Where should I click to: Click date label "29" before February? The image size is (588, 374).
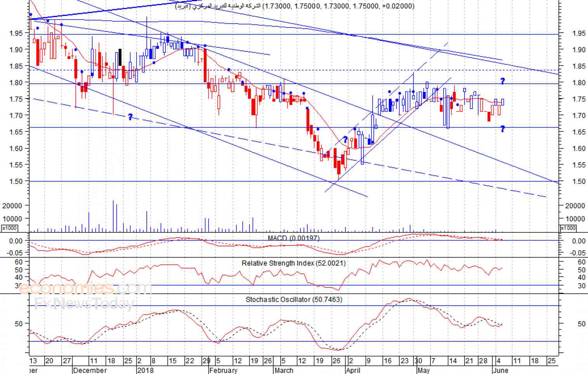coord(206,361)
